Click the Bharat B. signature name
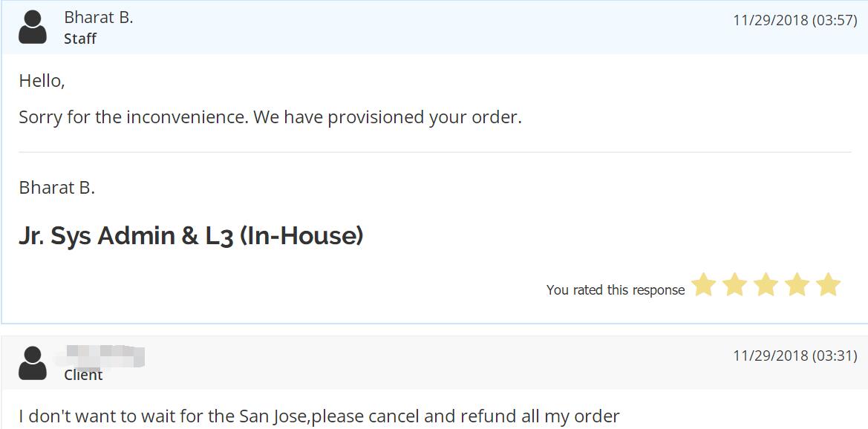 (x=57, y=188)
